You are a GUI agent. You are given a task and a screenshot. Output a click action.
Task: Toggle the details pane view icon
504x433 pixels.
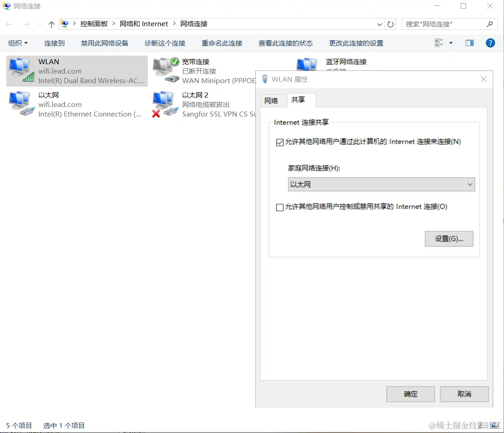click(x=469, y=42)
